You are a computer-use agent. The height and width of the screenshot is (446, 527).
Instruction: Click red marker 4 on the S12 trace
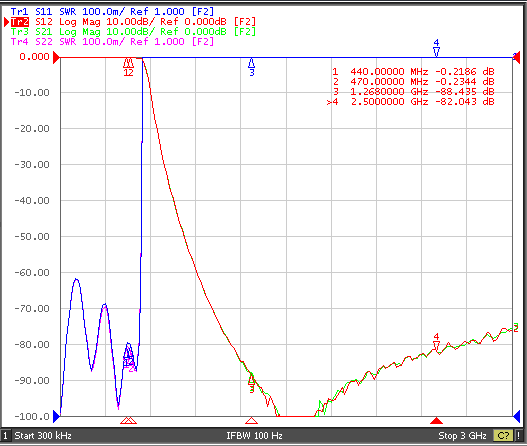(x=436, y=342)
